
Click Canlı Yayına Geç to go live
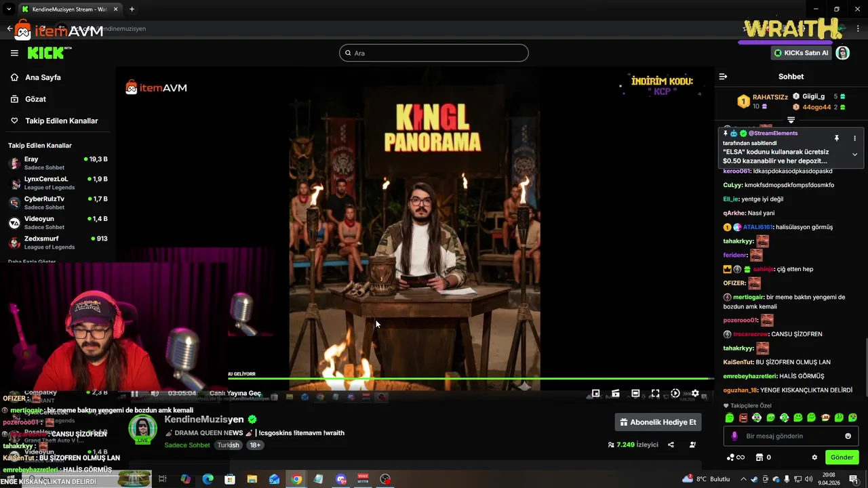[x=235, y=393]
